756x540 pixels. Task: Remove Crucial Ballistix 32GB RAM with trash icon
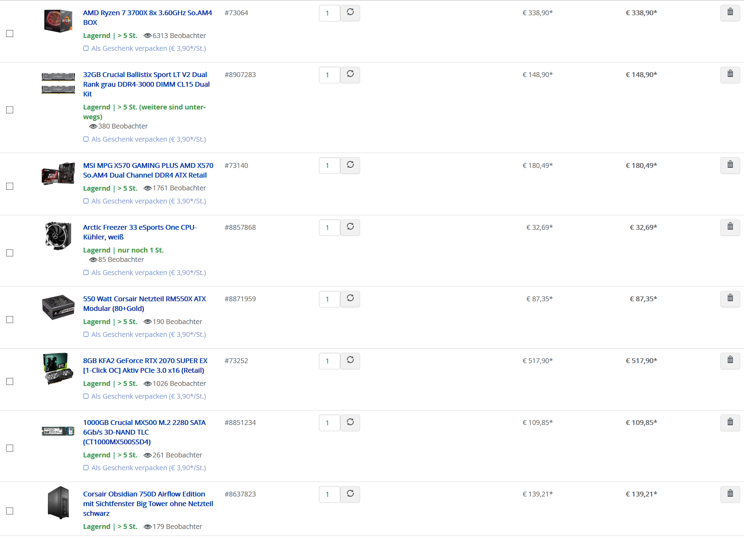730,75
